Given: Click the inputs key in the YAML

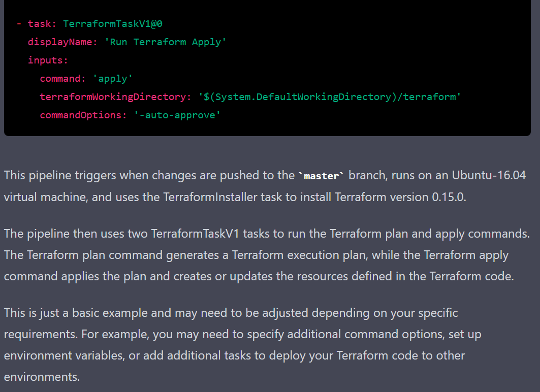Looking at the screenshot, I should (x=47, y=60).
